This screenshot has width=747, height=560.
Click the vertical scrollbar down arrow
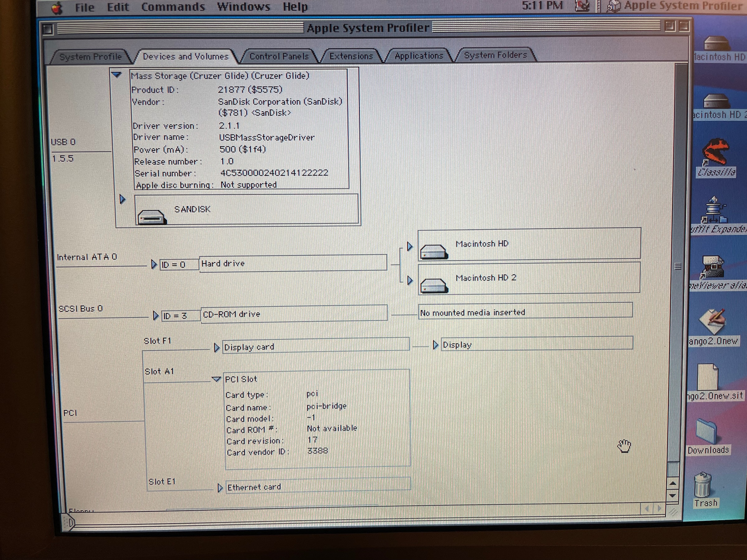[672, 496]
